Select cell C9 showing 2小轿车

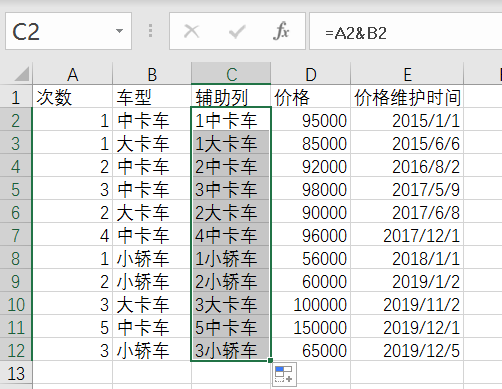click(231, 280)
